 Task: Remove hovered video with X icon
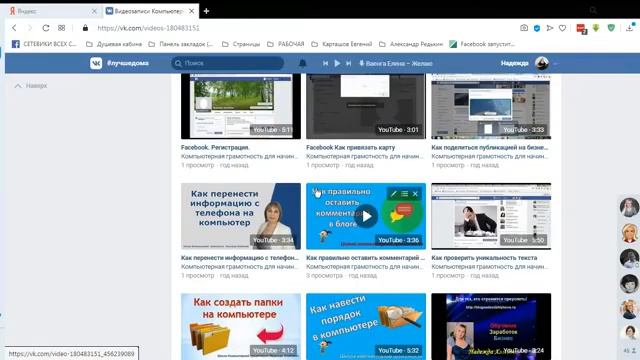[415, 194]
